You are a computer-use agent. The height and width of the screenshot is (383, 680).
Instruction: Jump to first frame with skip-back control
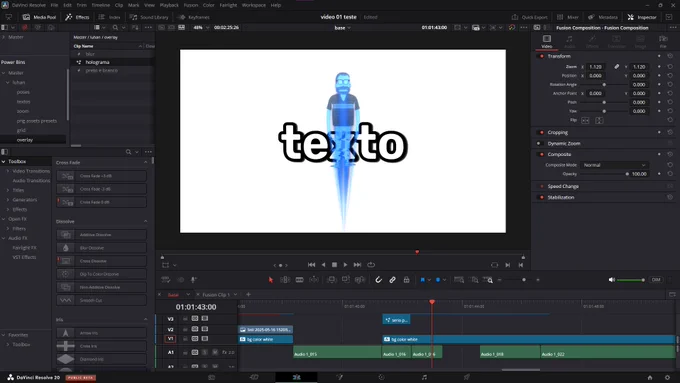click(311, 265)
